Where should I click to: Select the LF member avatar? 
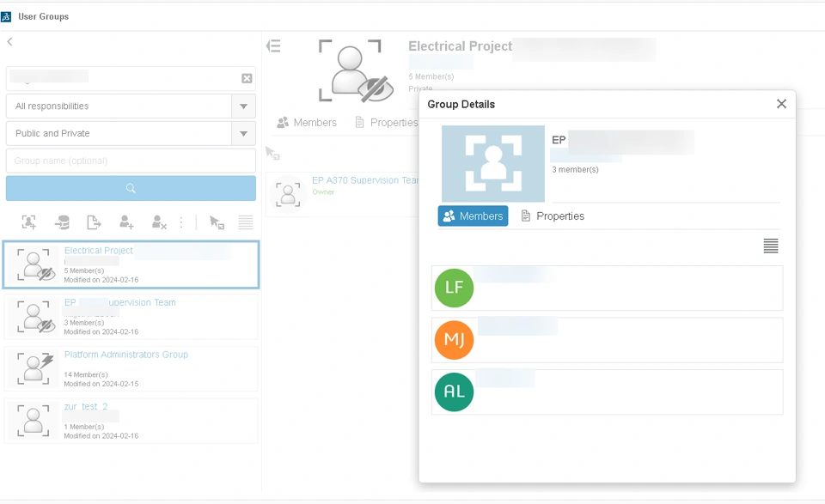(x=454, y=288)
